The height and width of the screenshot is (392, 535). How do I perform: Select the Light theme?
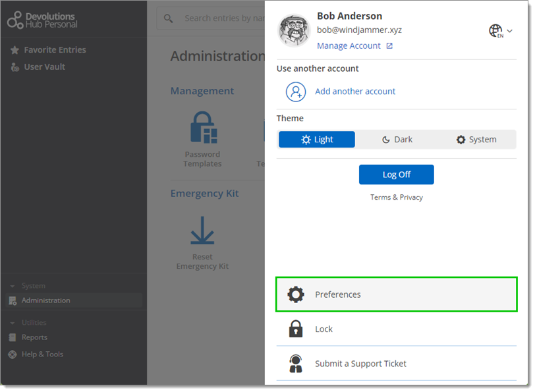click(317, 140)
